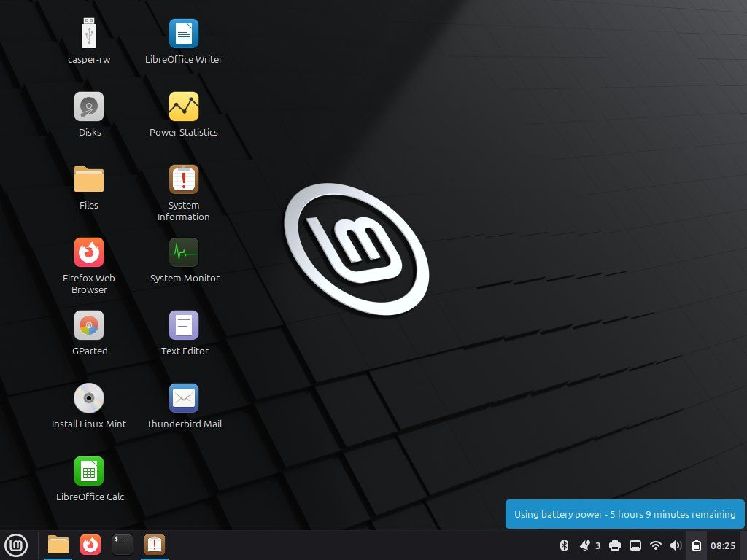Viewport: 747px width, 560px height.
Task: Select the Install Linux Mint disc icon
Action: click(88, 397)
